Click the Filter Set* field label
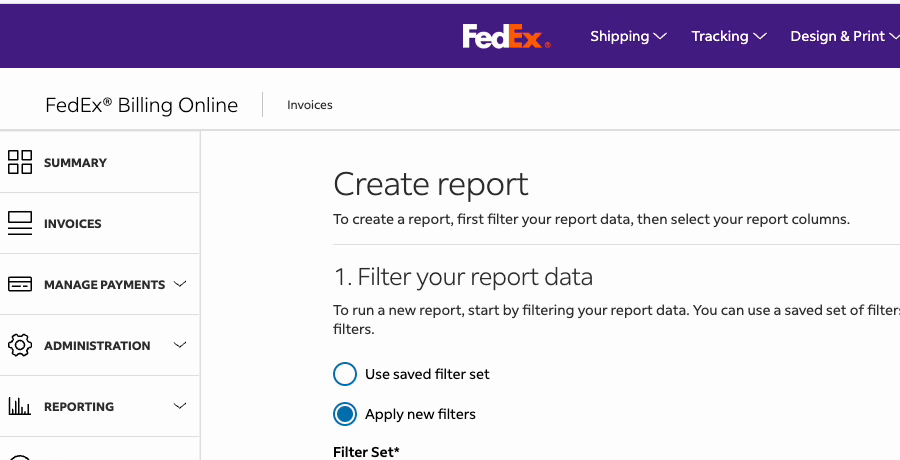This screenshot has height=460, width=900. pyautogui.click(x=366, y=452)
